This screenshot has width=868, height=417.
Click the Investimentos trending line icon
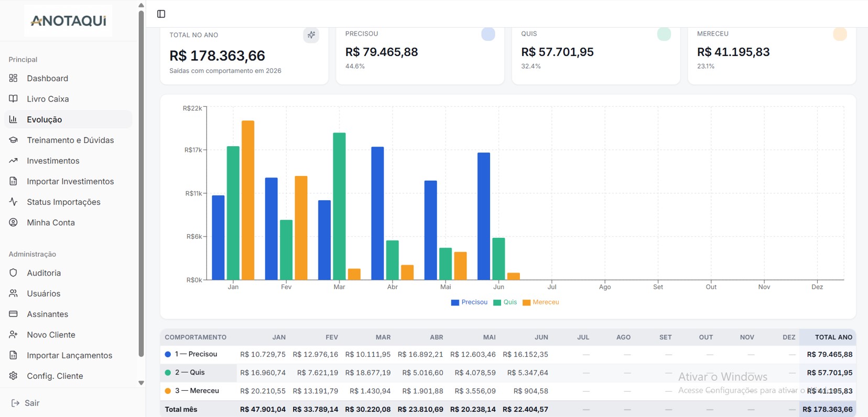click(13, 160)
